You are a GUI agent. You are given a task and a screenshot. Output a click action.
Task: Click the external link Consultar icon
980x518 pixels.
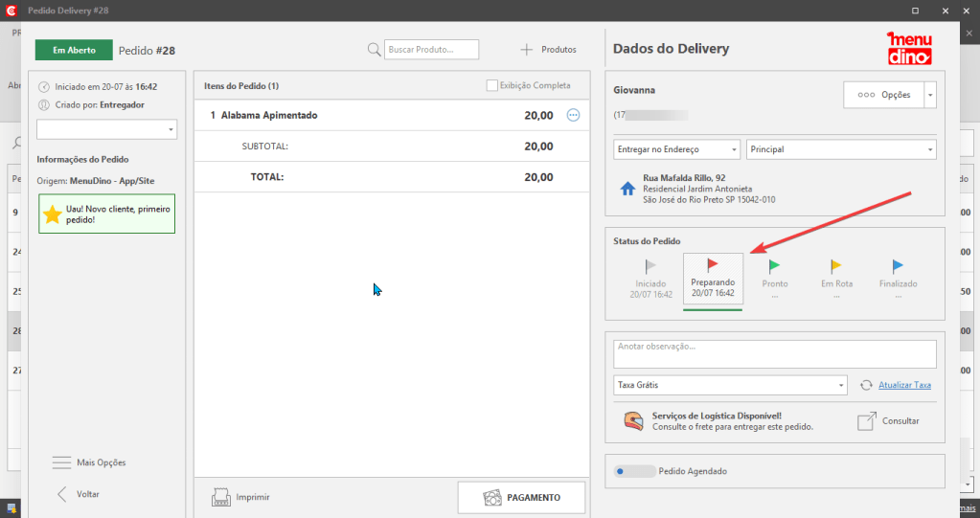867,420
